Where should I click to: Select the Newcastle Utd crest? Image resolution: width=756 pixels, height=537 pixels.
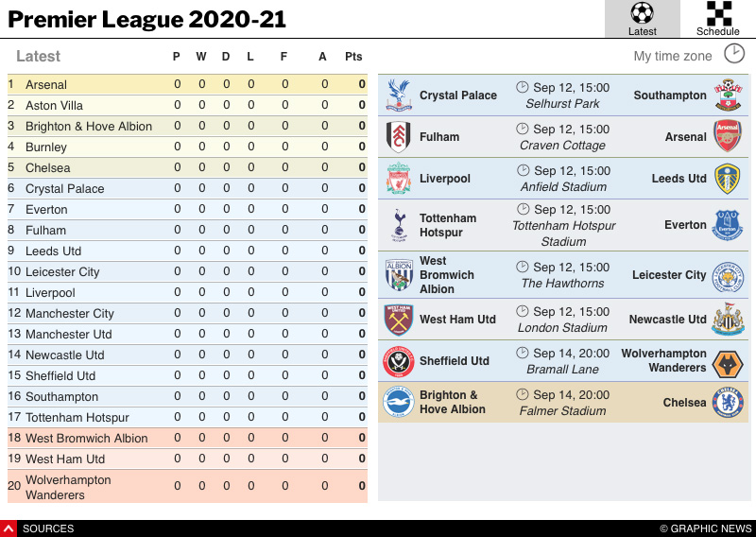pos(728,320)
